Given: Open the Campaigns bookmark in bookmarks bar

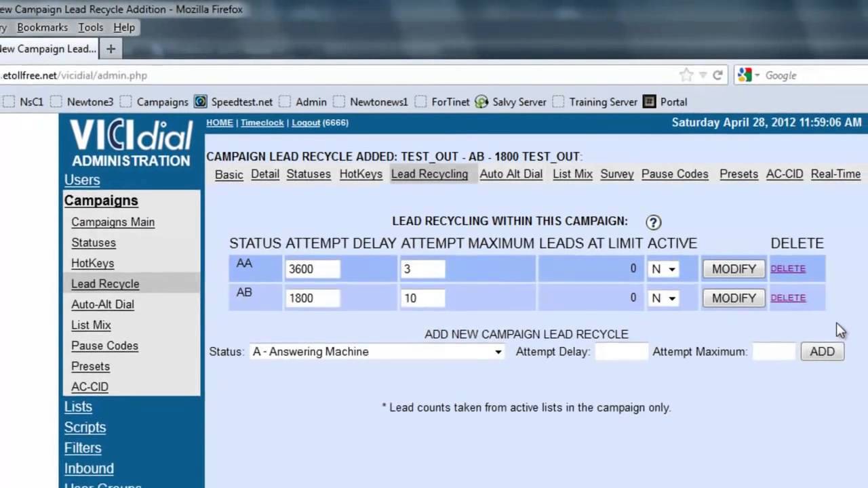Looking at the screenshot, I should pos(155,102).
